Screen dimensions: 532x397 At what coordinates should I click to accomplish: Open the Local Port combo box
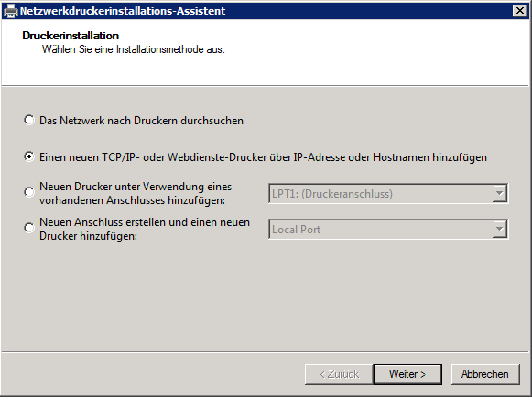click(388, 230)
